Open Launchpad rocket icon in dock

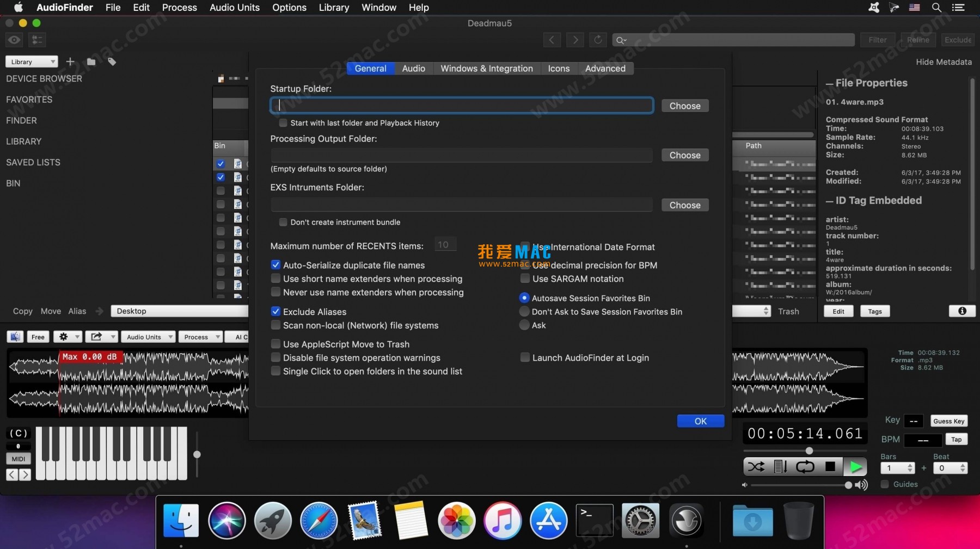point(273,520)
